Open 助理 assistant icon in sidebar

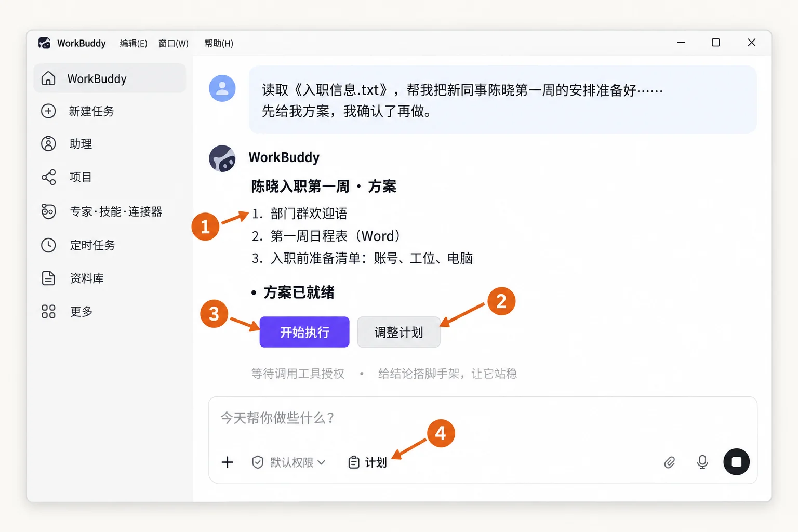[48, 144]
